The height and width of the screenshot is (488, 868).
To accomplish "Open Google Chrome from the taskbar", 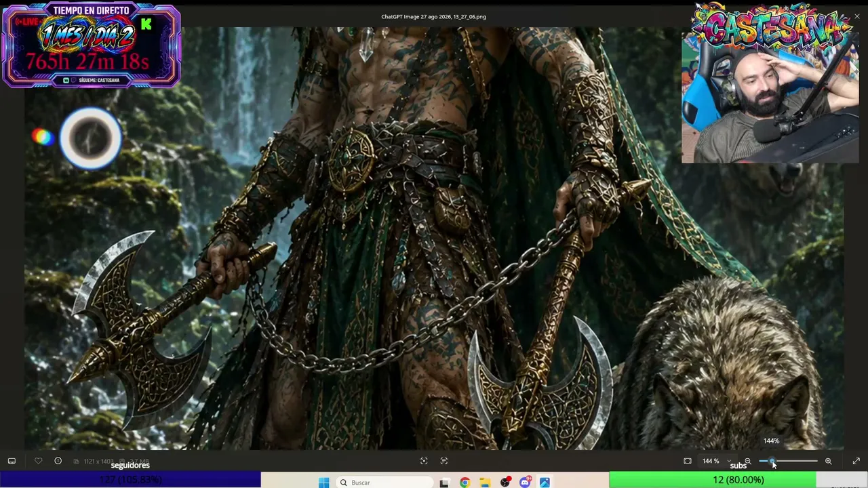I will pyautogui.click(x=465, y=483).
